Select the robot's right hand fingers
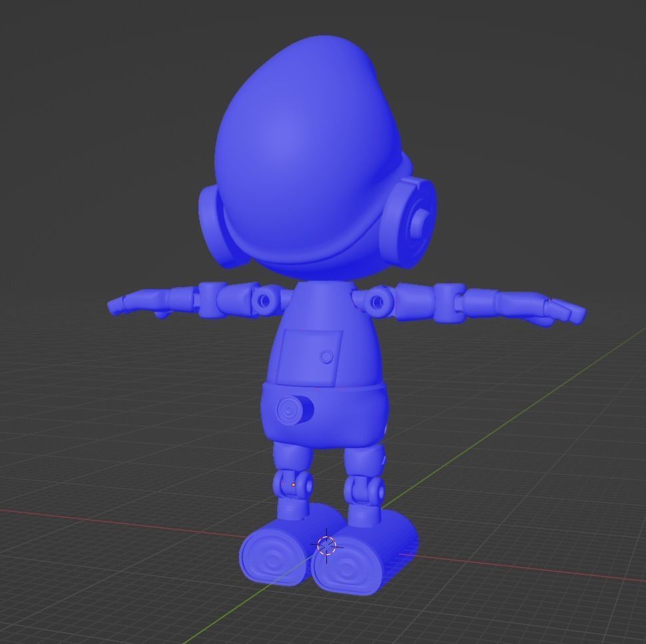Image resolution: width=646 pixels, height=644 pixels. (563, 312)
